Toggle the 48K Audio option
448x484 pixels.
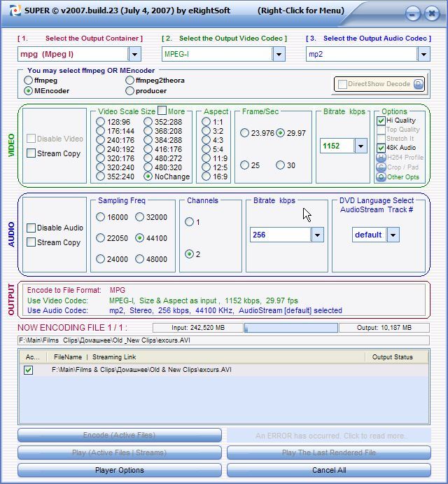point(381,148)
